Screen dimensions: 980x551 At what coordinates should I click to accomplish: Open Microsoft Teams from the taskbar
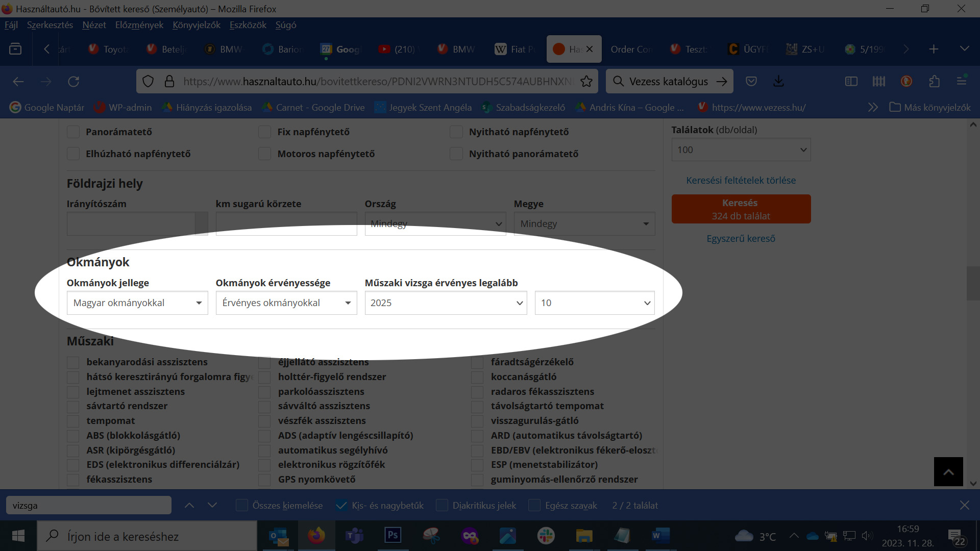[x=354, y=536]
